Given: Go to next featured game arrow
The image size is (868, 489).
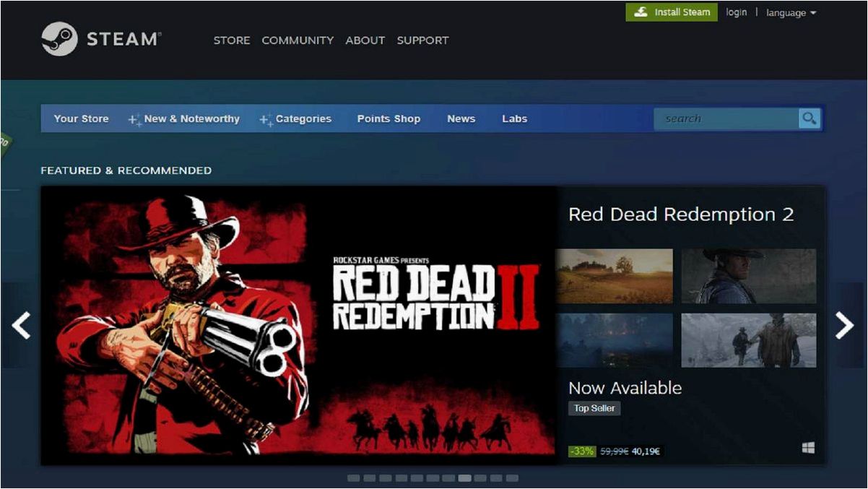Looking at the screenshot, I should coord(845,326).
